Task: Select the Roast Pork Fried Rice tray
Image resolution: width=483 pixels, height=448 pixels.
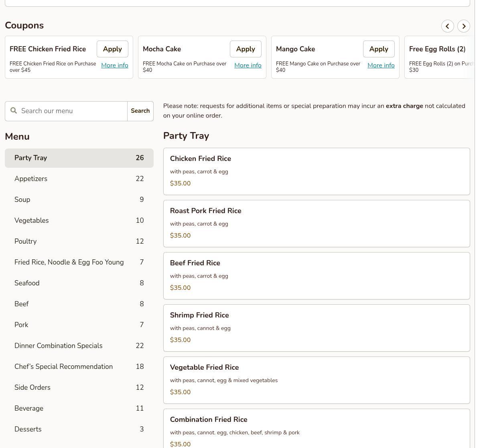Action: 316,224
